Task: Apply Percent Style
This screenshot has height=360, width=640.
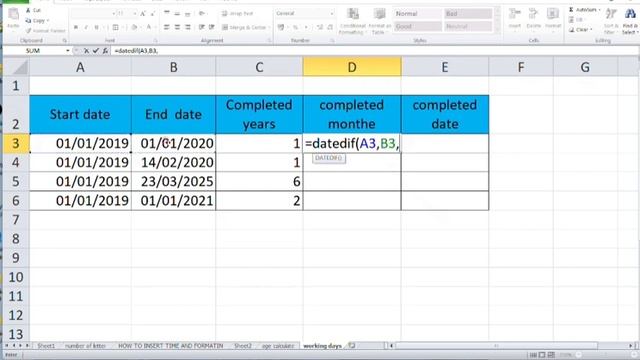Action: coord(295,27)
